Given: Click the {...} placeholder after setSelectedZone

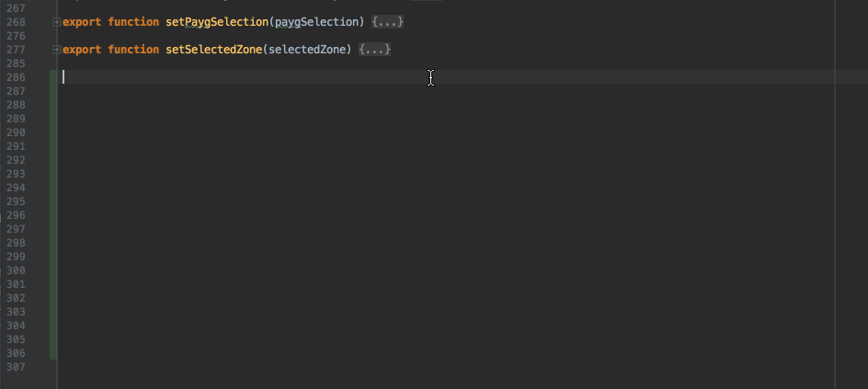Looking at the screenshot, I should 375,50.
